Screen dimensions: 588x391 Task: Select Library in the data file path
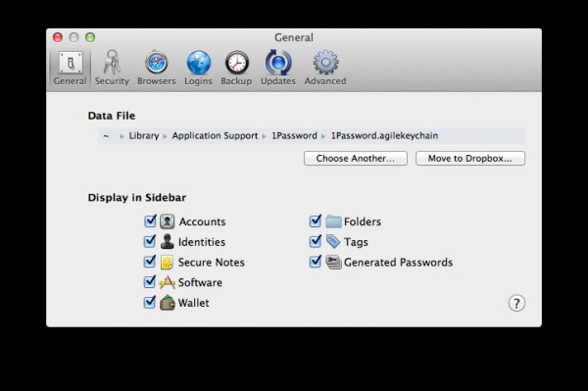pos(144,135)
